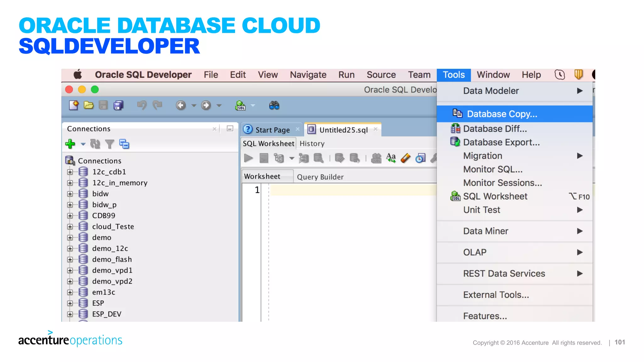Screen dimensions: 644x362
Task: Click the Autotrace icon in worksheet toolbar
Action: [303, 158]
